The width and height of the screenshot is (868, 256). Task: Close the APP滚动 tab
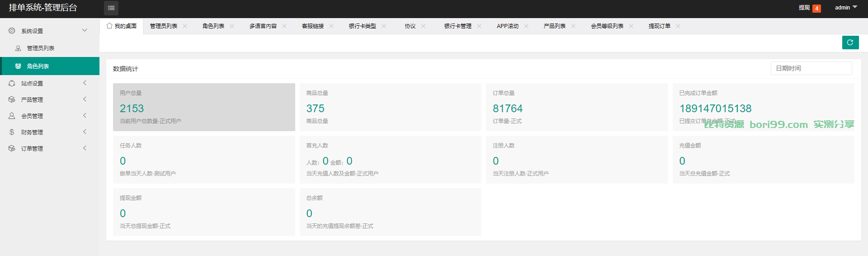click(526, 26)
